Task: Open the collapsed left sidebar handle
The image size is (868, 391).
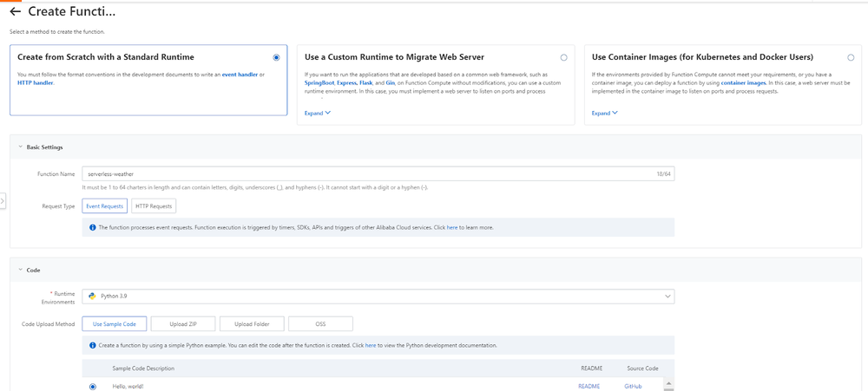Action: click(x=3, y=200)
